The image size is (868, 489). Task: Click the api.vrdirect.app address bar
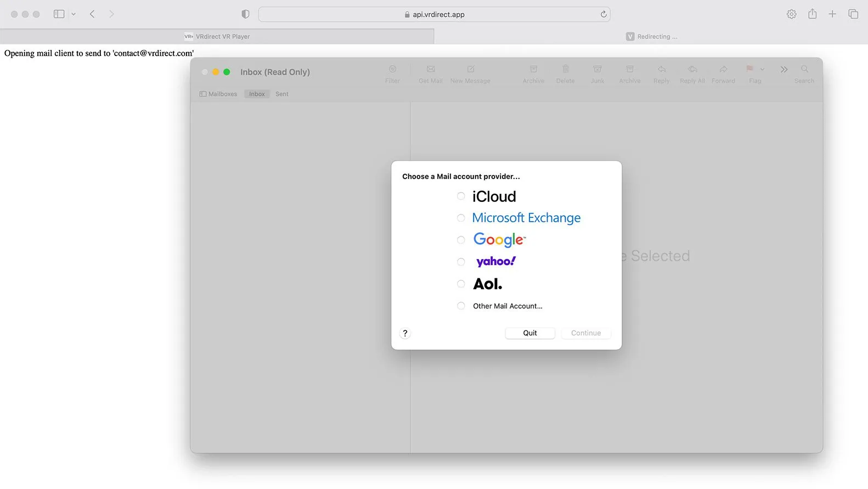[434, 14]
